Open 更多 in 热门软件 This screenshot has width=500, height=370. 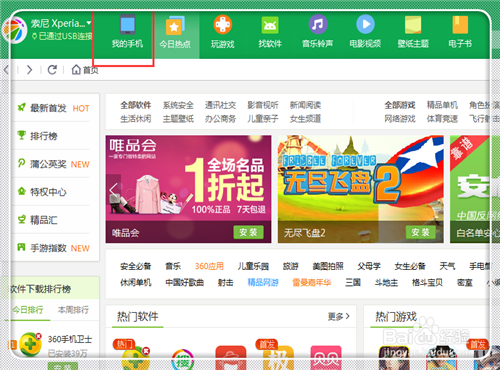pos(339,316)
